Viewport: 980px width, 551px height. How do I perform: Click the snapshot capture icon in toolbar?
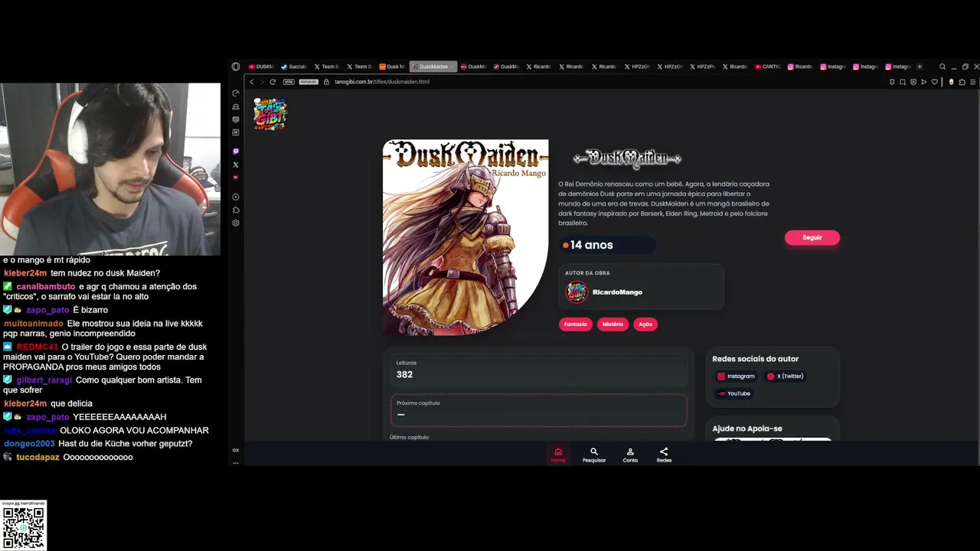903,82
